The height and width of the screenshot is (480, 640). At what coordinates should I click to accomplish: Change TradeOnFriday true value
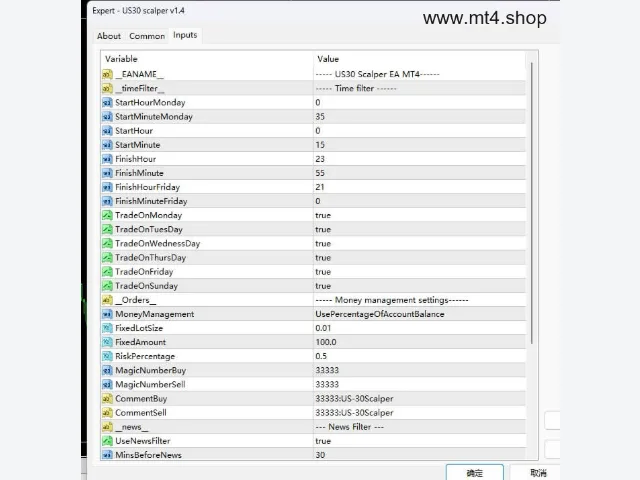[x=323, y=272]
